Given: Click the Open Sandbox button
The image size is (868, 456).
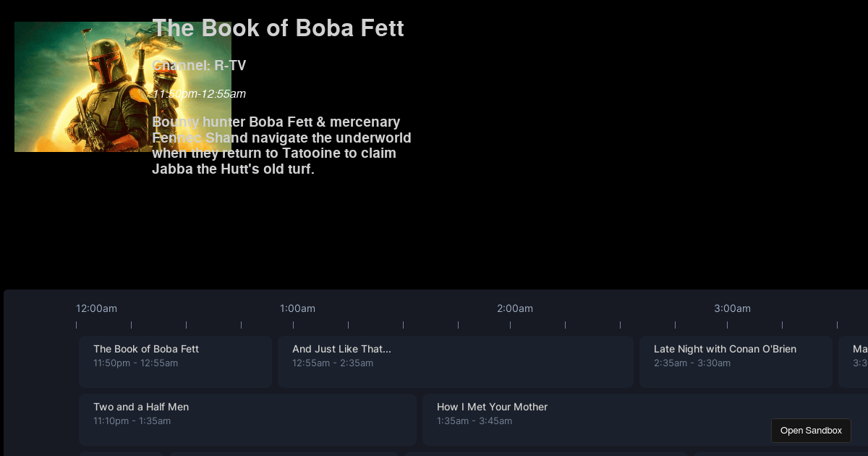Looking at the screenshot, I should (x=811, y=431).
